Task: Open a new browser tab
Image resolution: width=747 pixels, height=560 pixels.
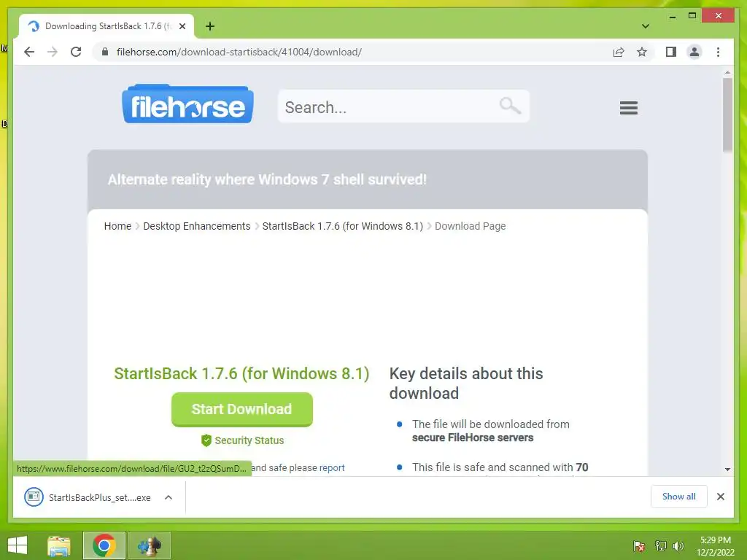Action: click(210, 26)
